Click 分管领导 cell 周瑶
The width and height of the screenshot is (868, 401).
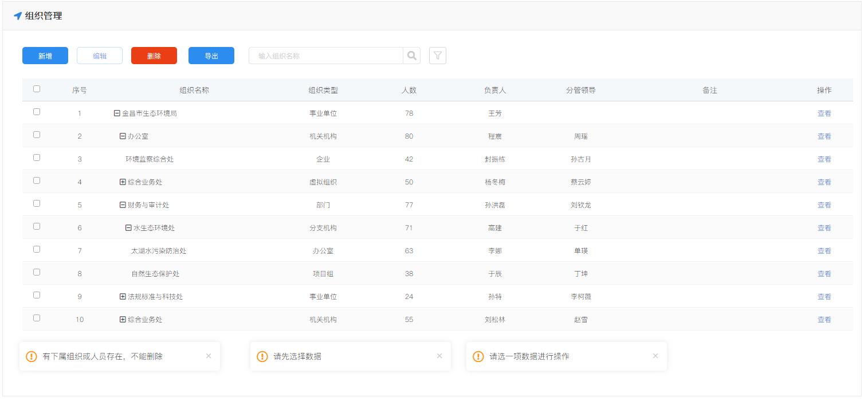pyautogui.click(x=581, y=136)
